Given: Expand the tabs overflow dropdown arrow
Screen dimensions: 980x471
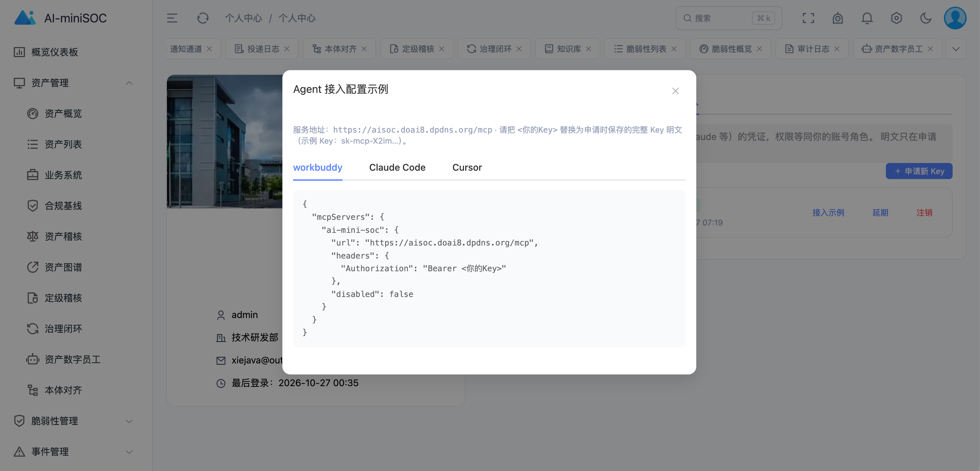Looking at the screenshot, I should (955, 49).
